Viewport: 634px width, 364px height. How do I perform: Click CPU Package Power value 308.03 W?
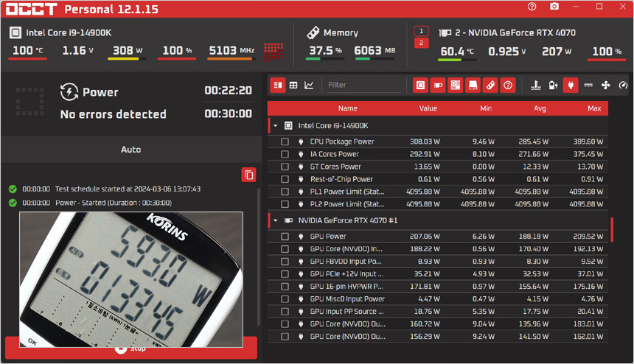pyautogui.click(x=425, y=141)
